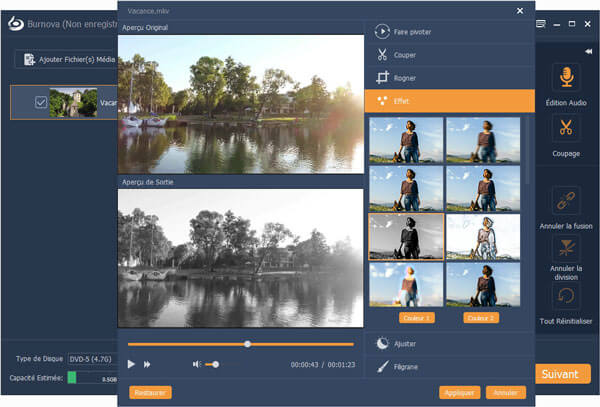This screenshot has height=407, width=600.
Task: Click the Coupage scissors icon
Action: click(x=566, y=128)
